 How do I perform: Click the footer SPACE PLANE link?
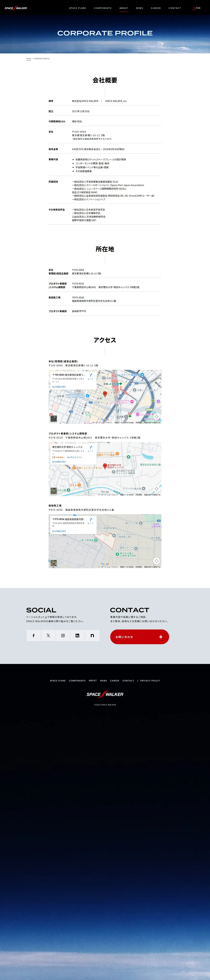click(58, 681)
